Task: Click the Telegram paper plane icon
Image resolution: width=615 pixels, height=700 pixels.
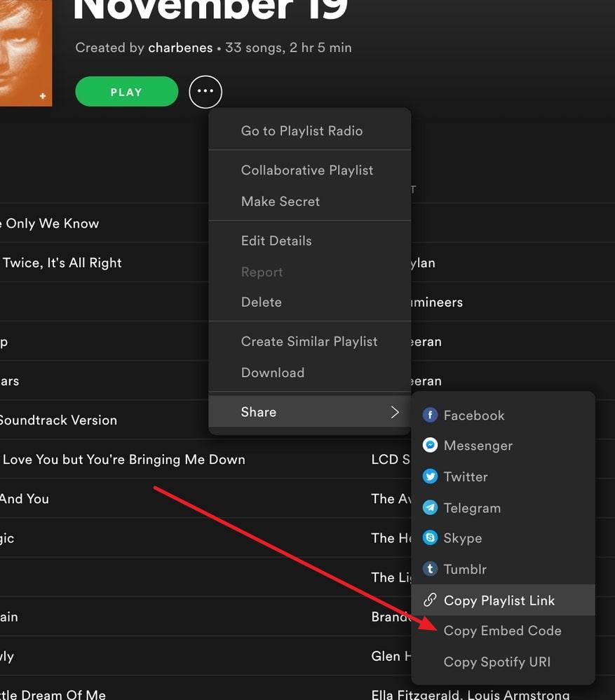Action: coord(430,507)
